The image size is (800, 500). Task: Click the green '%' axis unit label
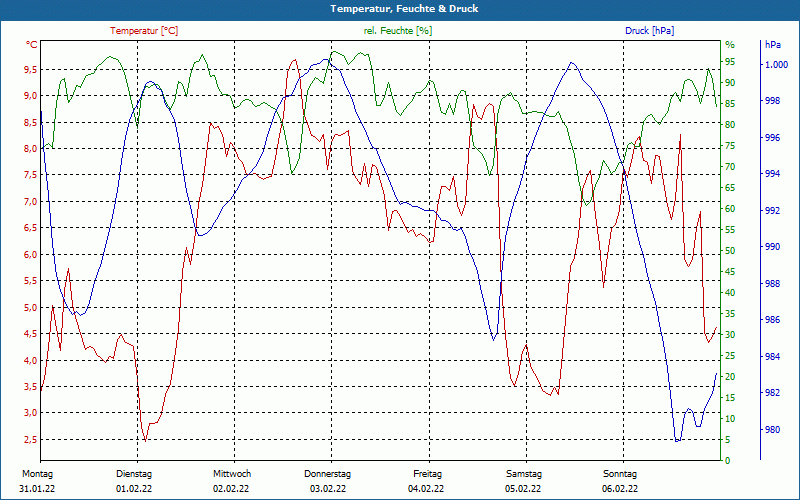point(730,45)
